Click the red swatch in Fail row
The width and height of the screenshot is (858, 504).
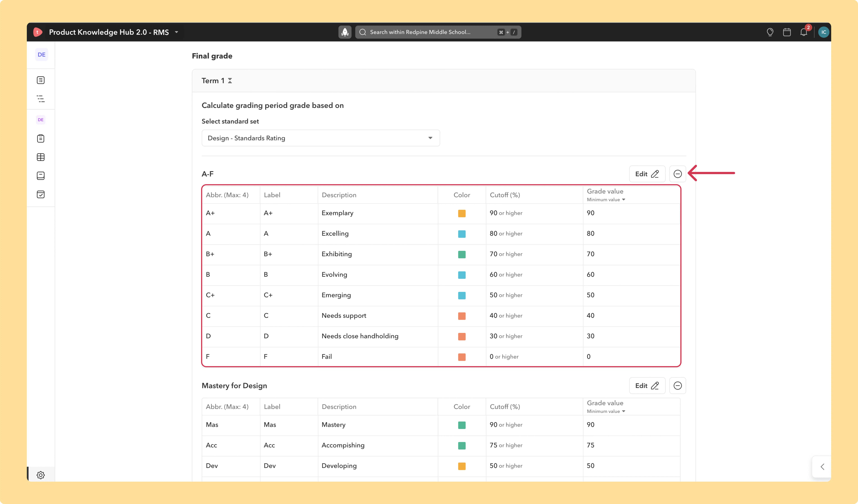(x=462, y=357)
